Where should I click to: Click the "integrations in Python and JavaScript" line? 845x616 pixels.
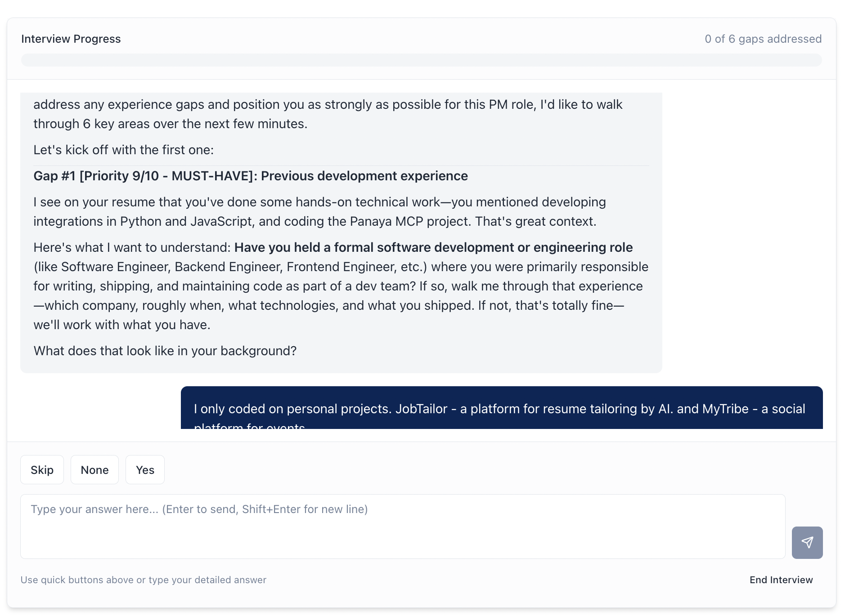click(x=315, y=221)
